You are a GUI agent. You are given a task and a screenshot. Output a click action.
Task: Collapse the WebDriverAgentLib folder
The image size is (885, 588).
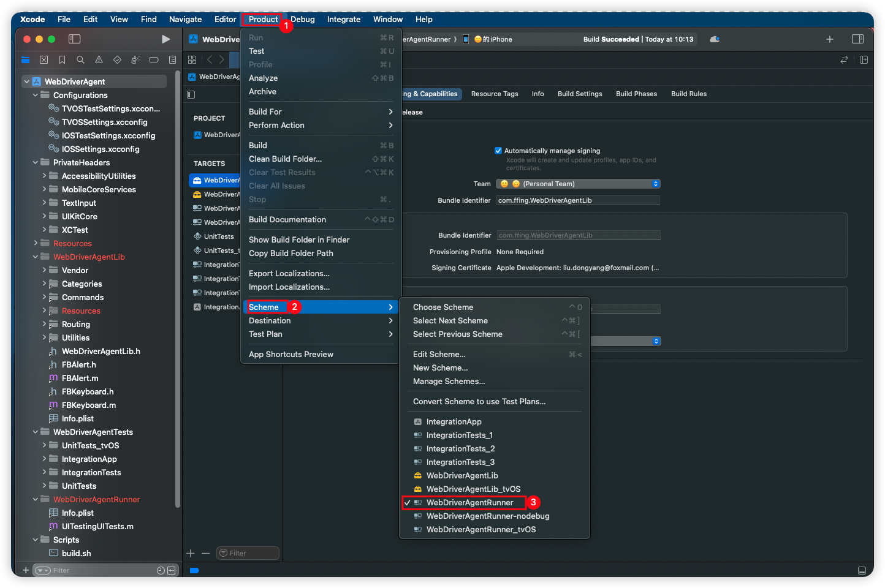point(36,257)
